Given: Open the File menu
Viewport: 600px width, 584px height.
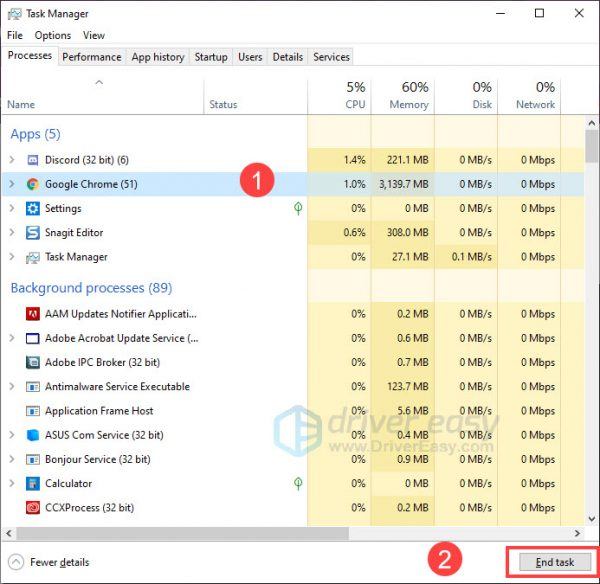Looking at the screenshot, I should tap(15, 35).
